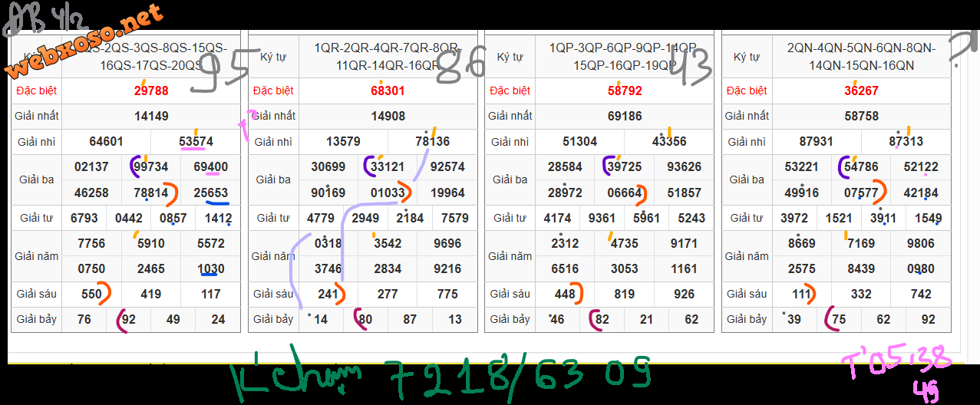Click the handwritten question mark at top right
The width and height of the screenshot is (980, 405).
pos(960,51)
